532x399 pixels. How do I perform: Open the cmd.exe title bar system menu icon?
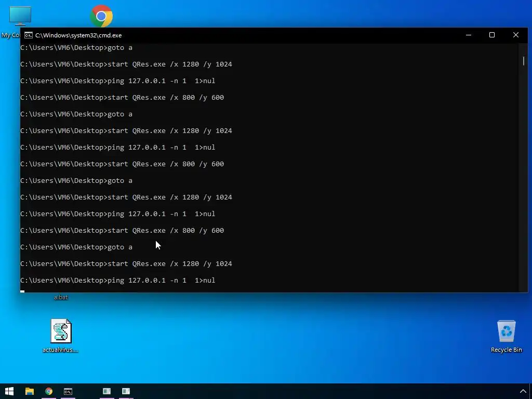(29, 35)
